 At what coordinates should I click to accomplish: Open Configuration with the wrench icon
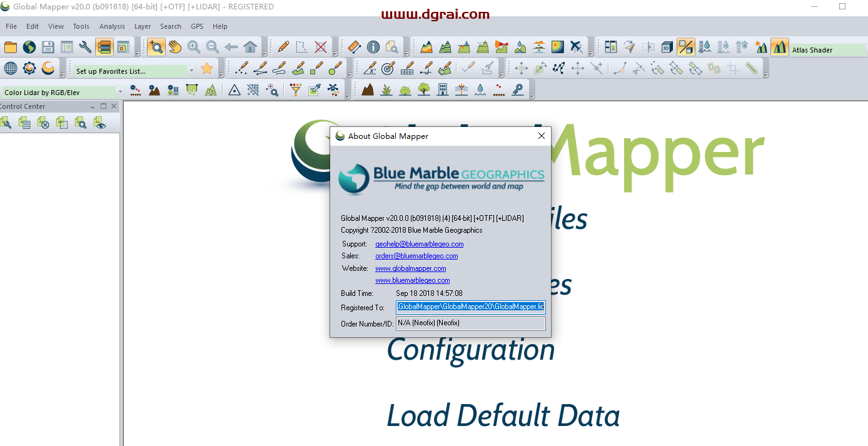pyautogui.click(x=86, y=47)
